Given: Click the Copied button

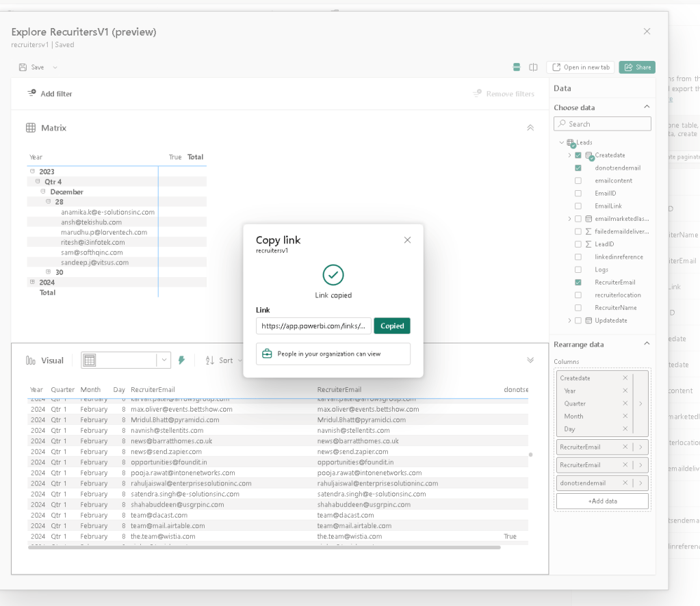Looking at the screenshot, I should point(392,326).
